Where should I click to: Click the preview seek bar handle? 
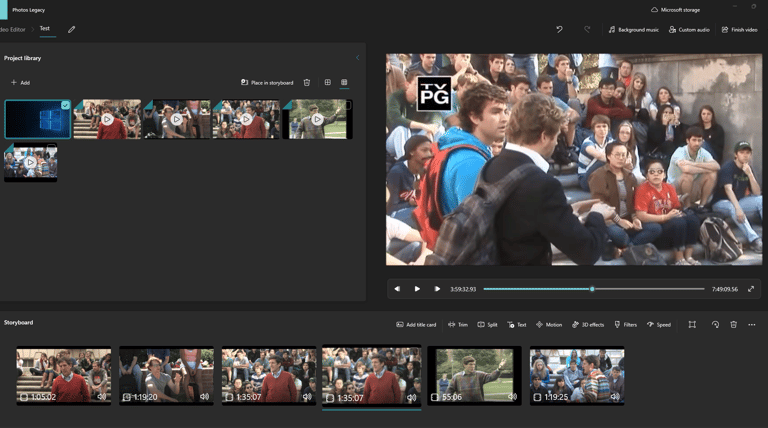click(x=592, y=289)
